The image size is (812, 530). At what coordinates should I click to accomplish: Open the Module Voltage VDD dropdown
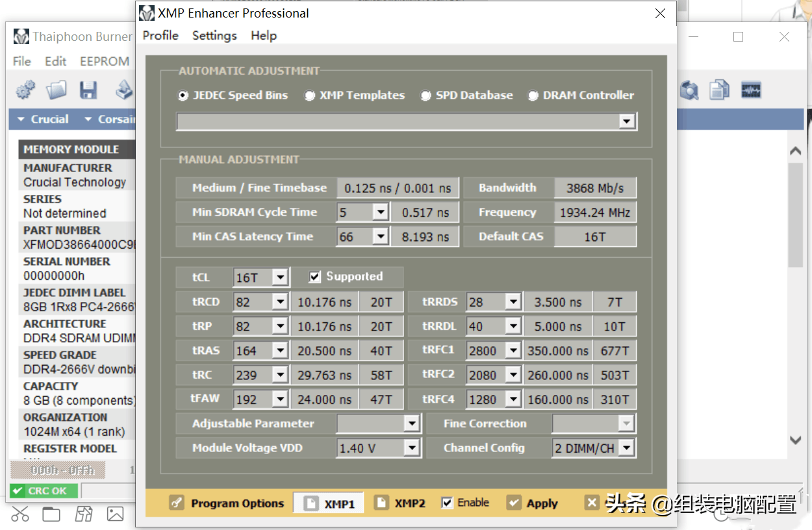pyautogui.click(x=411, y=448)
